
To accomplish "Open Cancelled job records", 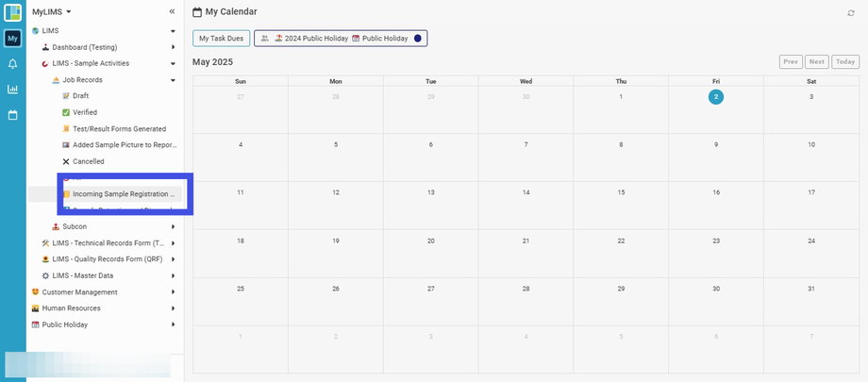I will [x=89, y=161].
